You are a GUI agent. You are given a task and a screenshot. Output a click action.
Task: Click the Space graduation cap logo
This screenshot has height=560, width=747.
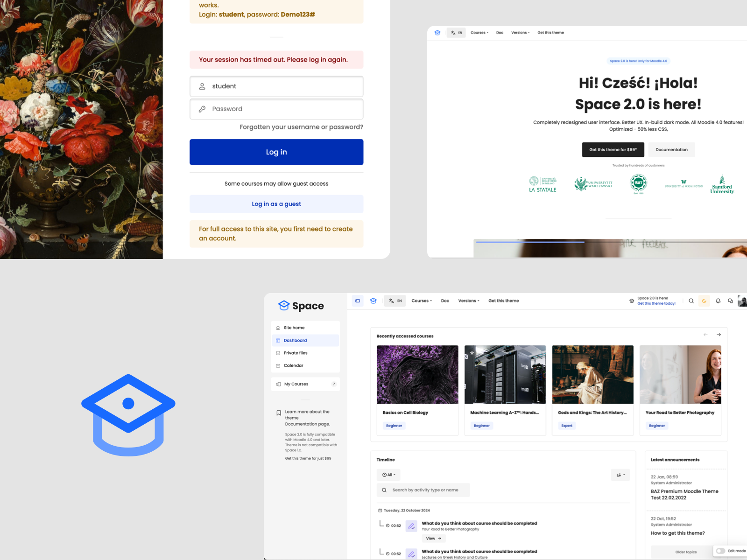click(284, 305)
